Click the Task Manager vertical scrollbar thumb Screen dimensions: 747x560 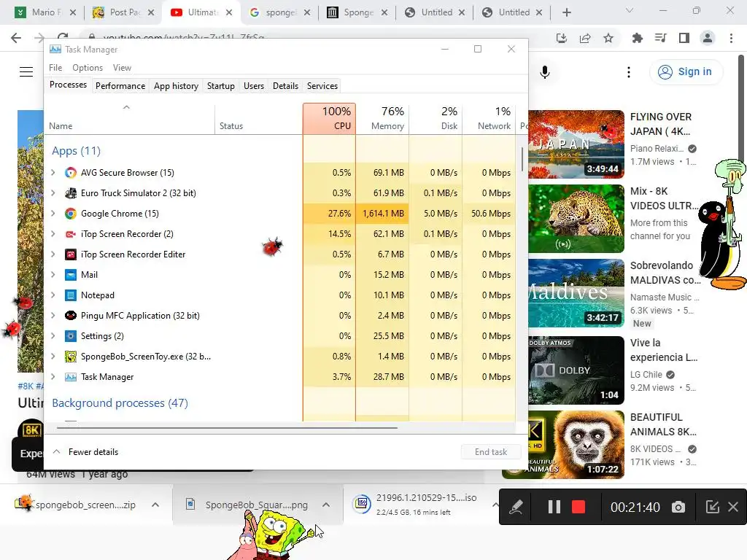pos(522,159)
